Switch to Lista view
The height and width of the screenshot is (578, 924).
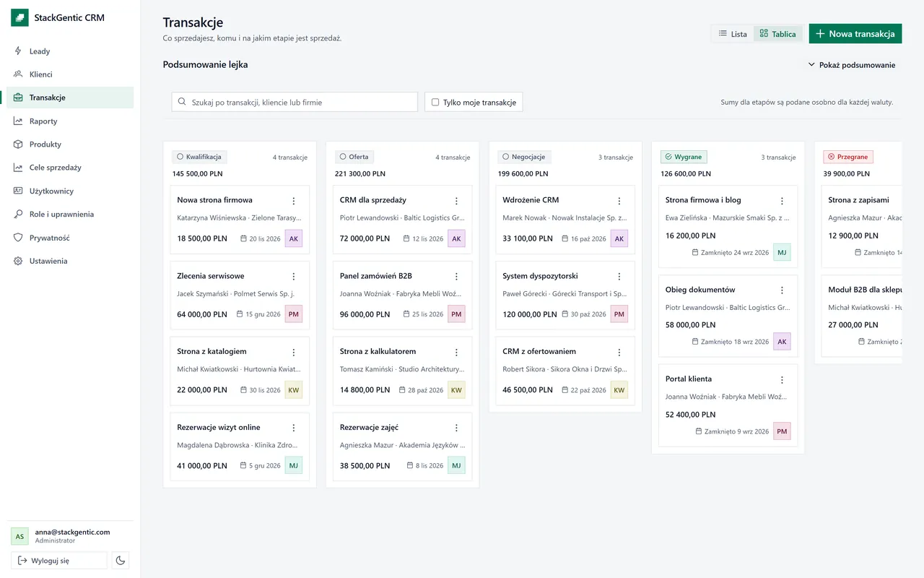point(733,34)
